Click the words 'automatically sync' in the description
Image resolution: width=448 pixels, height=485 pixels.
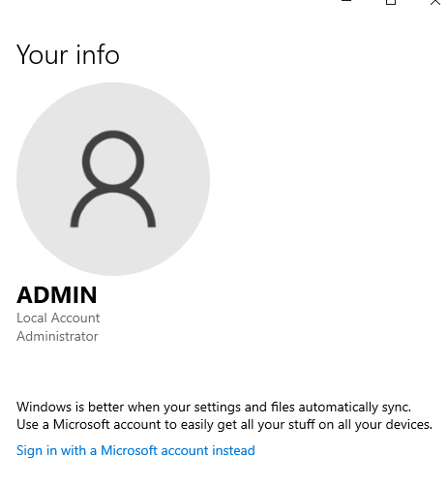[x=354, y=408]
